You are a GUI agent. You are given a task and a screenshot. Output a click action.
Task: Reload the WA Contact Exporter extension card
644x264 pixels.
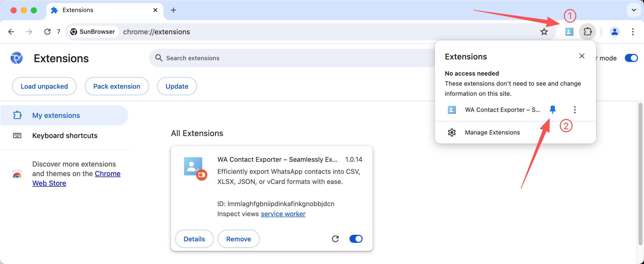pyautogui.click(x=335, y=239)
